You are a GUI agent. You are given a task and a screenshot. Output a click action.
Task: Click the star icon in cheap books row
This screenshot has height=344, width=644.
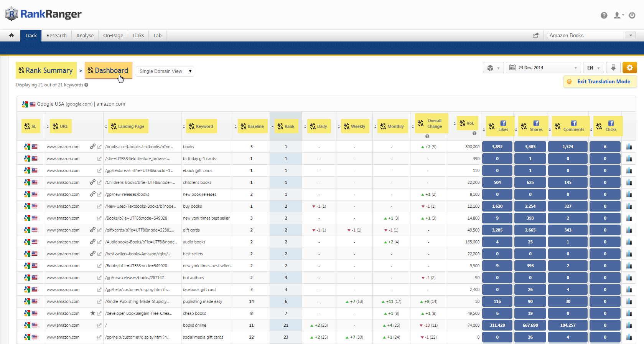pos(92,313)
